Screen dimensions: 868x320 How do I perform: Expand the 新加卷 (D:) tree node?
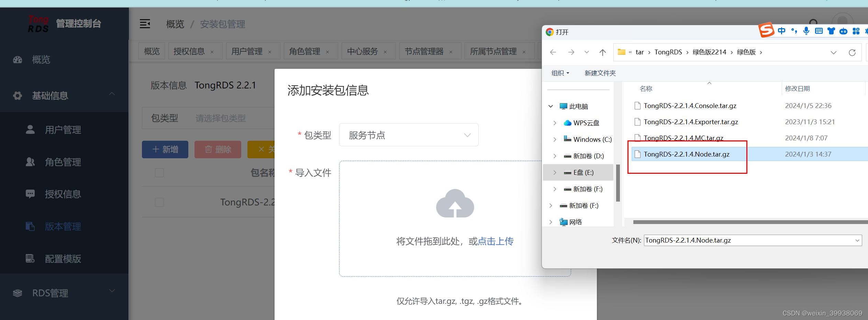pyautogui.click(x=555, y=156)
